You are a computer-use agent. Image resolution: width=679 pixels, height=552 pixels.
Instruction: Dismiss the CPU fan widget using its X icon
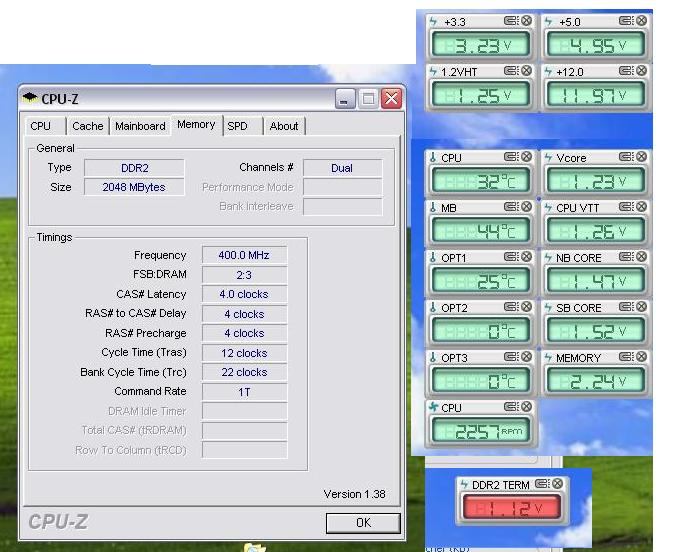(x=527, y=407)
